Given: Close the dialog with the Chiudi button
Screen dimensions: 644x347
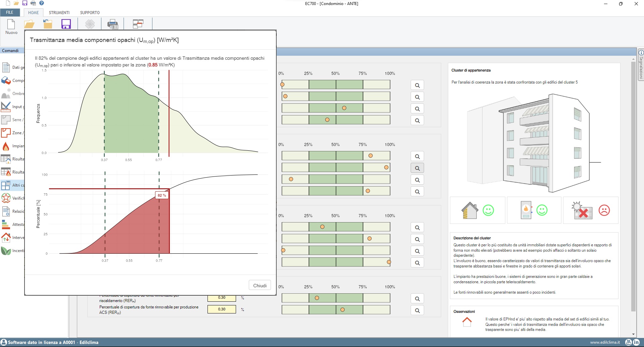Looking at the screenshot, I should tap(260, 285).
